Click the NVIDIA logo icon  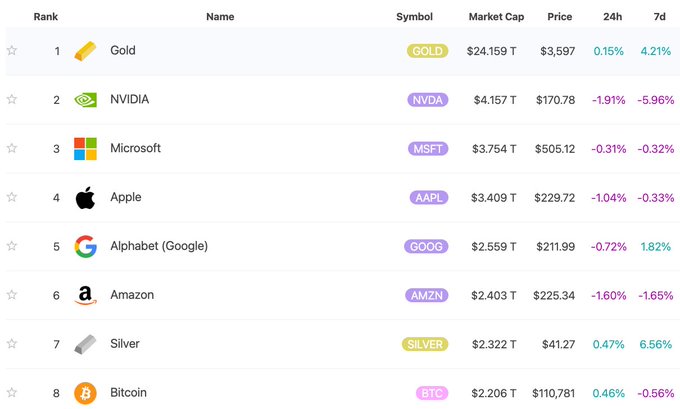click(x=85, y=100)
